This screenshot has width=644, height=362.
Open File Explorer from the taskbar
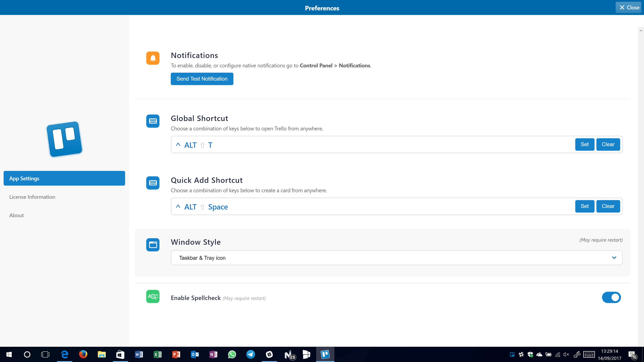pos(101,354)
